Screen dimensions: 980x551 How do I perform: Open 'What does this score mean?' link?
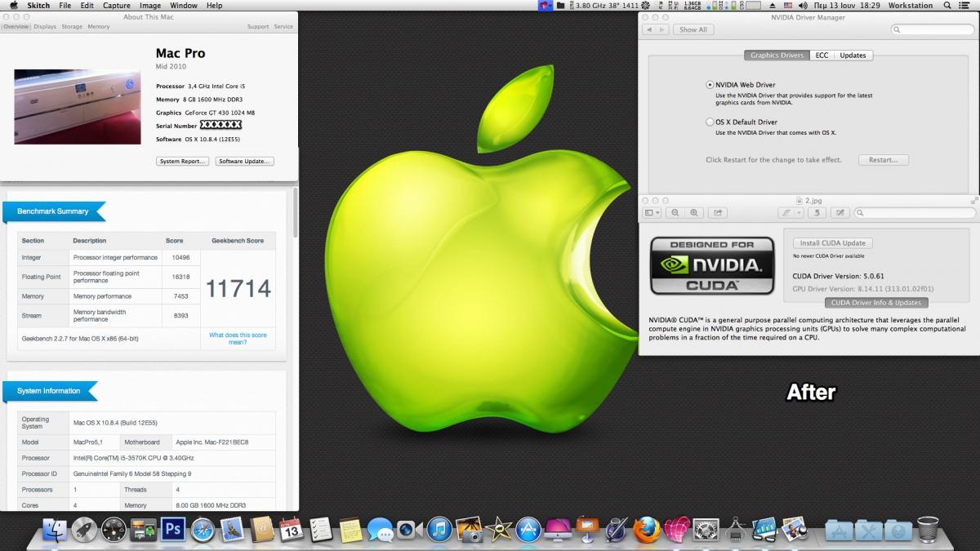(x=238, y=339)
